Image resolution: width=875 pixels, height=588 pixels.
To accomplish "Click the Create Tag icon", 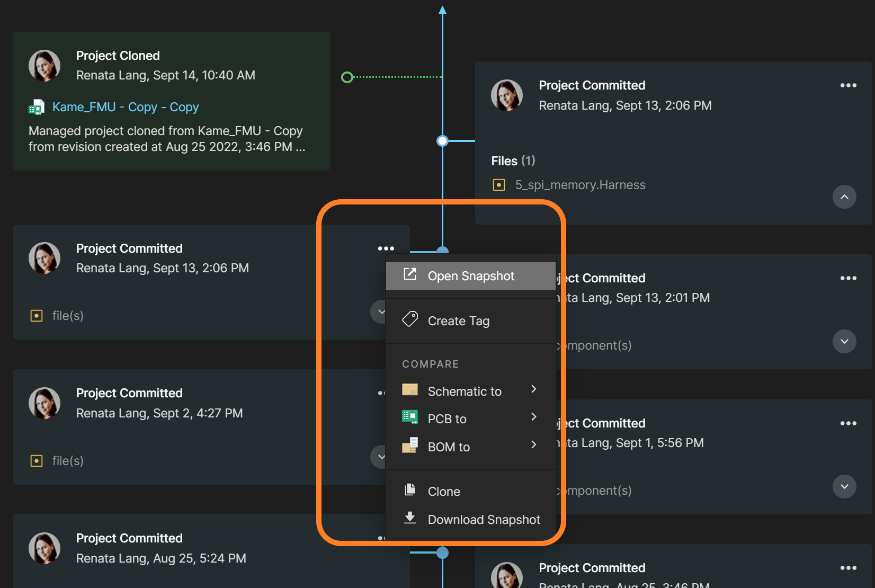I will point(410,319).
